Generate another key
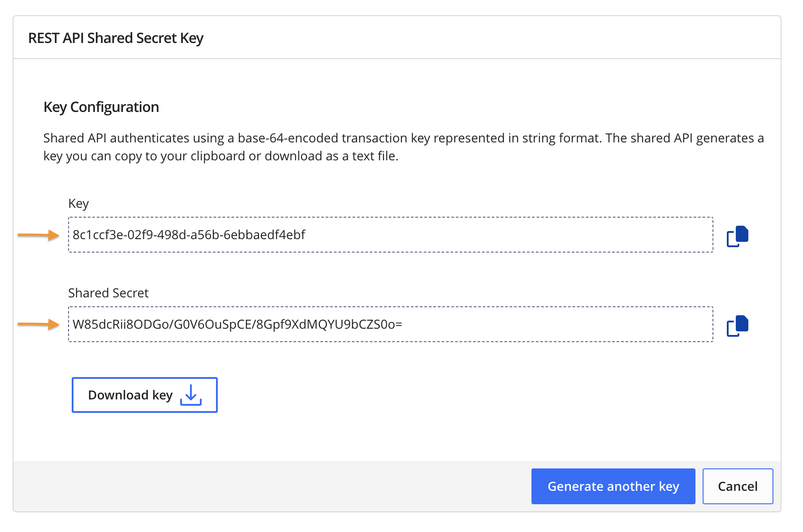803x532 pixels. [x=613, y=486]
